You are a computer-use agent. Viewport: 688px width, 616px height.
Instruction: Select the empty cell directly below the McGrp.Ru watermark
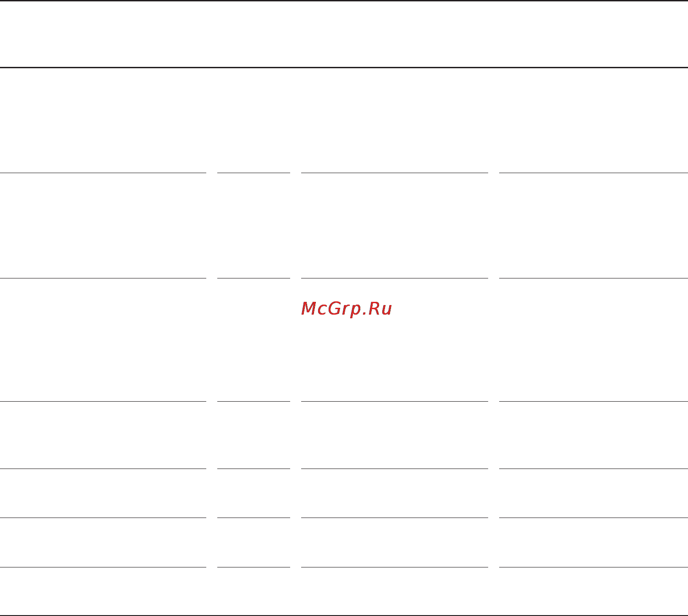[x=395, y=435]
